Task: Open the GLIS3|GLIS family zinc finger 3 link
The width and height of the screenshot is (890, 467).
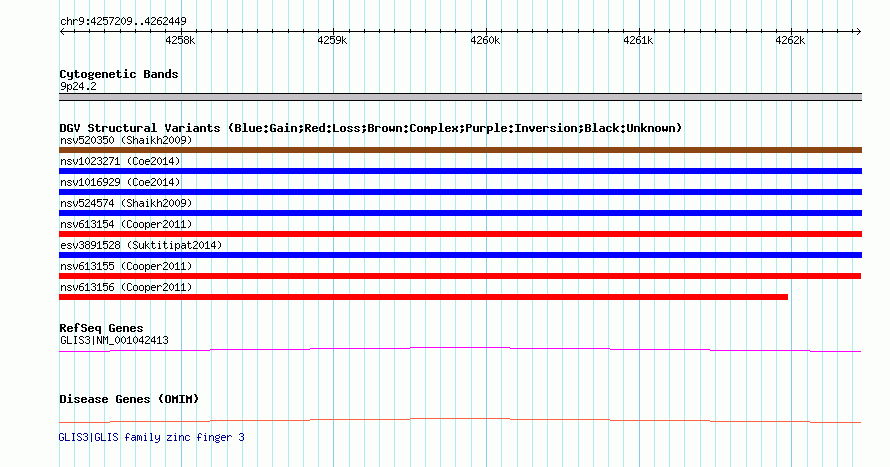Action: [x=152, y=437]
